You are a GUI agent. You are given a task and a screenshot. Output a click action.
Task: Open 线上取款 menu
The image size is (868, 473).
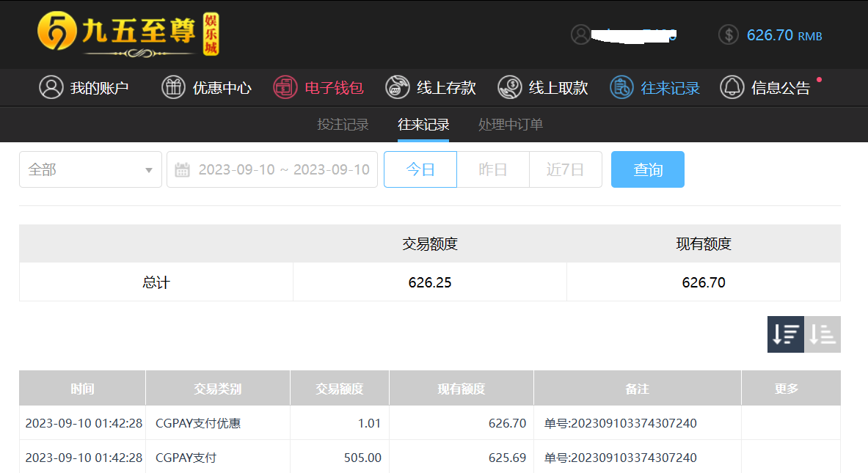543,87
